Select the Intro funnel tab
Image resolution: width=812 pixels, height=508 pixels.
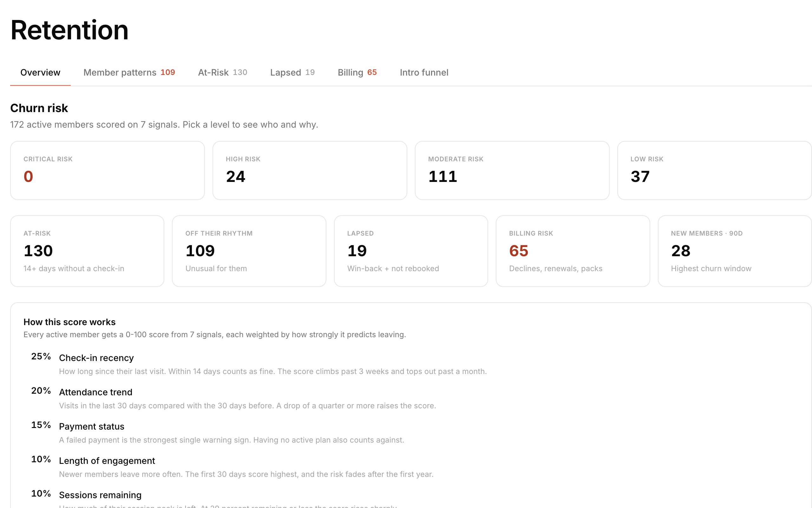point(424,72)
